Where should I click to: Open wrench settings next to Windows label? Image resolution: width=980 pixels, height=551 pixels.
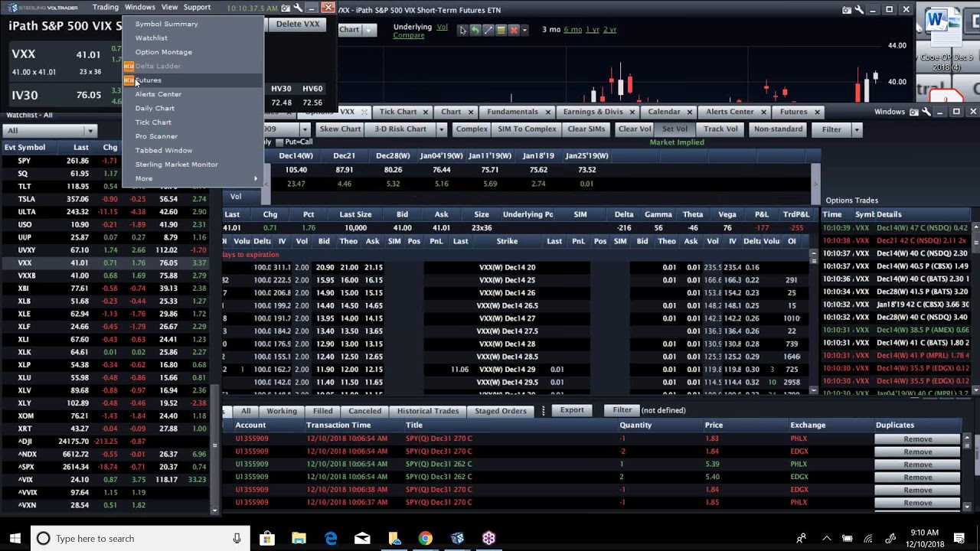(926, 112)
